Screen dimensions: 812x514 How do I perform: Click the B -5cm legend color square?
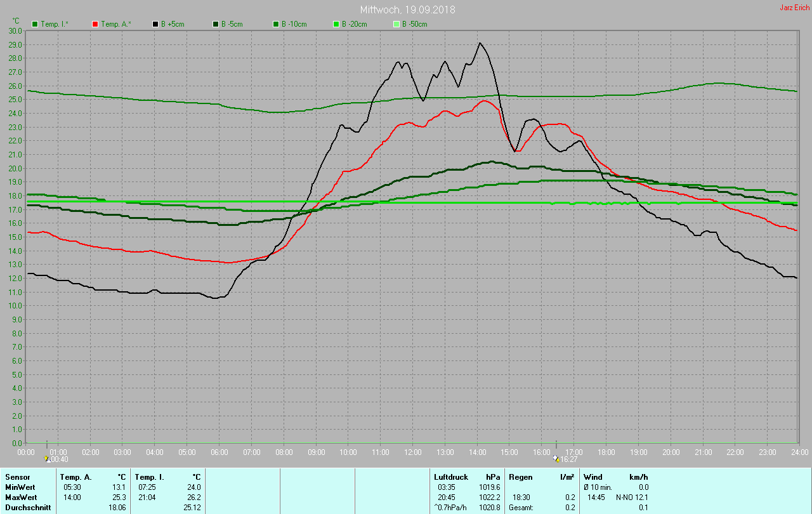pos(216,24)
